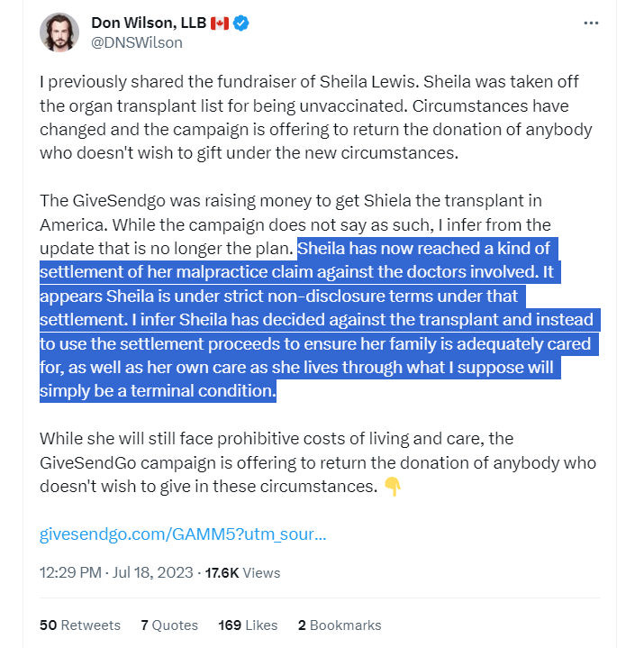The width and height of the screenshot is (644, 648).
Task: Open the givesendgo.com/GAMM5 link
Action: [183, 534]
